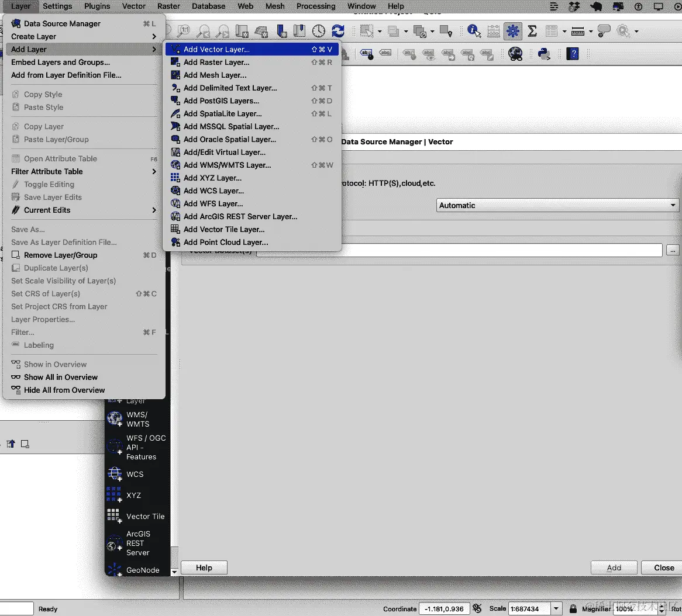682x616 pixels.
Task: Click the Select by Location icon
Action: pyautogui.click(x=446, y=31)
